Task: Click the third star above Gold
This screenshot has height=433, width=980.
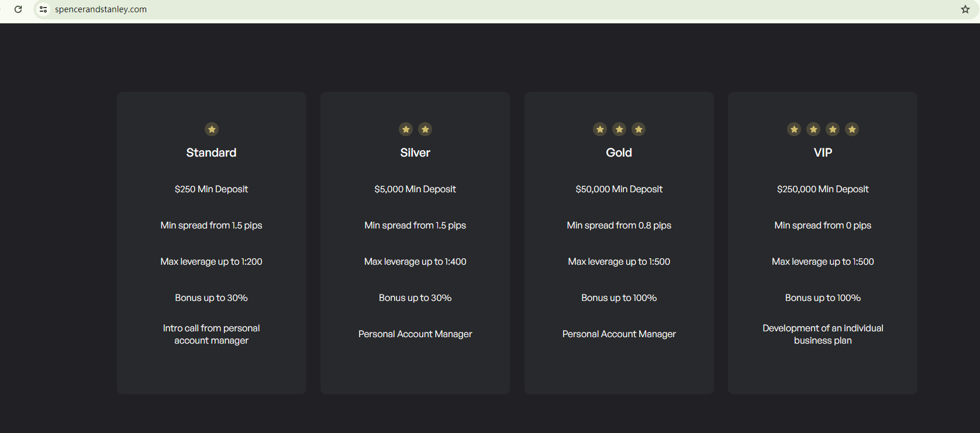Action: (x=639, y=129)
